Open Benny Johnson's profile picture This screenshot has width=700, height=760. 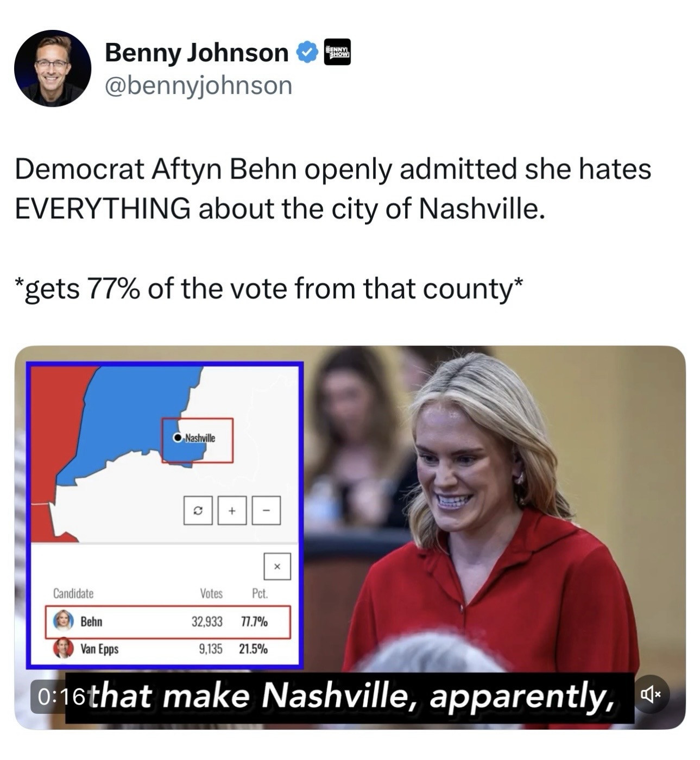pos(53,68)
